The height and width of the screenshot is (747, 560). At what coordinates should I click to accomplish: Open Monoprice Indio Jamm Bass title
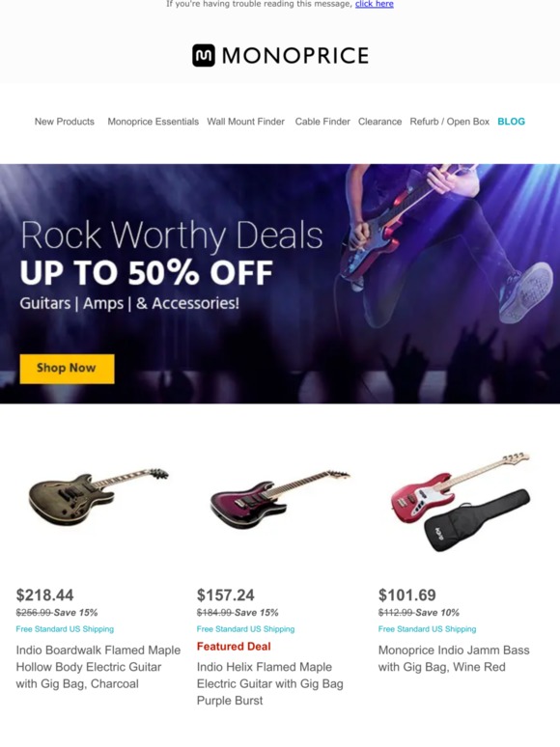[454, 658]
